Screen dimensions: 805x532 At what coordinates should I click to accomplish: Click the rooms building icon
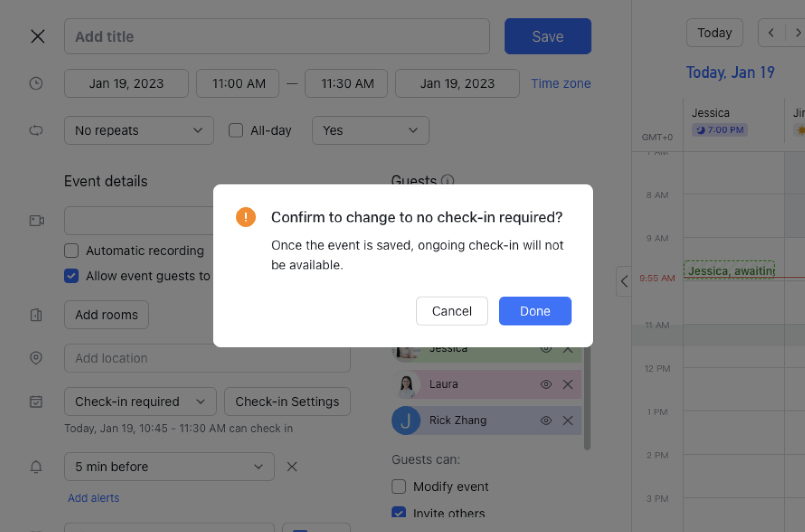point(36,315)
